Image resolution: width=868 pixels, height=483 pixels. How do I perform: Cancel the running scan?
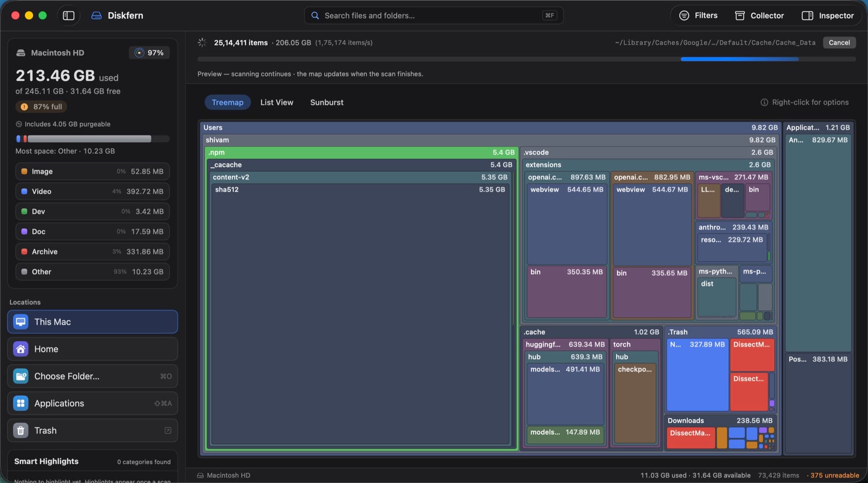point(839,43)
